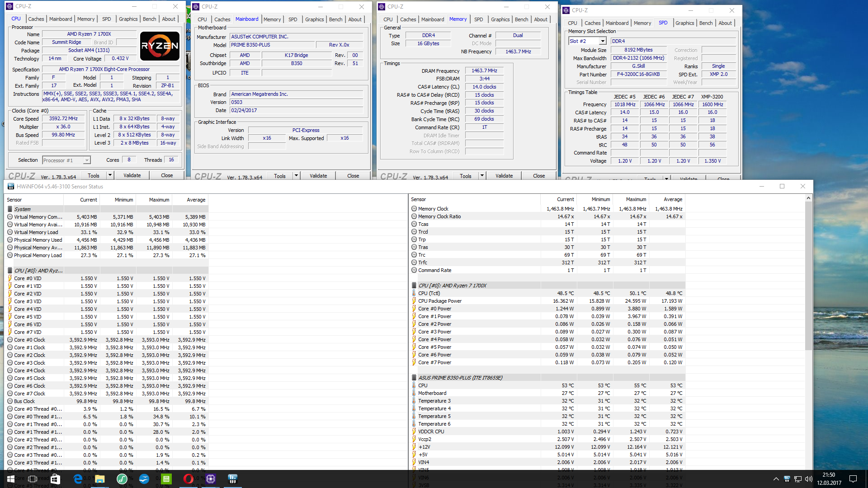
Task: Open Opera browser from the taskbar
Action: point(188,479)
